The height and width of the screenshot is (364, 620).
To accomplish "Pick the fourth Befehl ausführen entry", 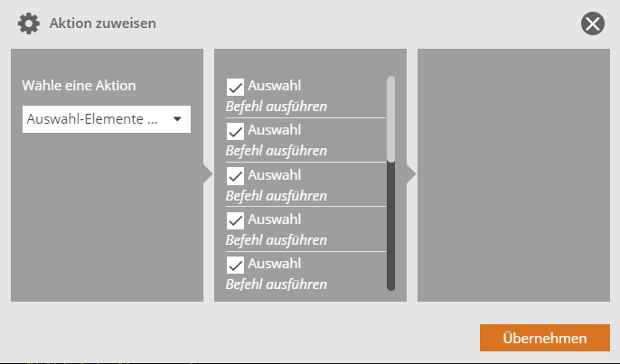I will pyautogui.click(x=276, y=239).
